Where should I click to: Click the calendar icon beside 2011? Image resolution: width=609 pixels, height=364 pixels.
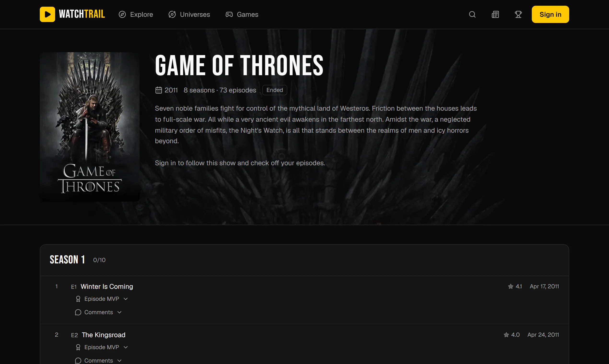click(159, 90)
